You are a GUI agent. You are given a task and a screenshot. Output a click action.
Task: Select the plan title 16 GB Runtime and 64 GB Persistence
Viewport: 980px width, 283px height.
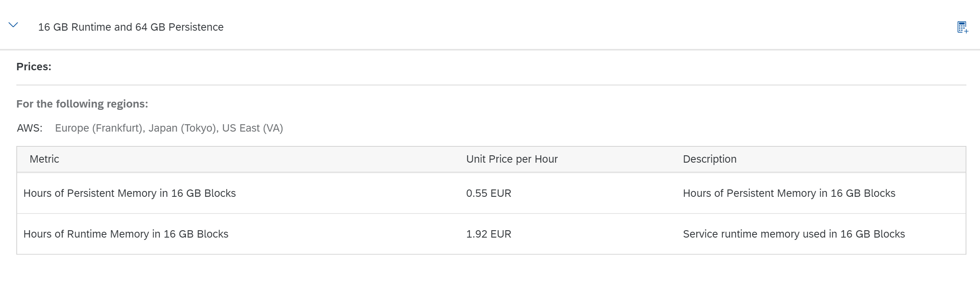point(131,27)
